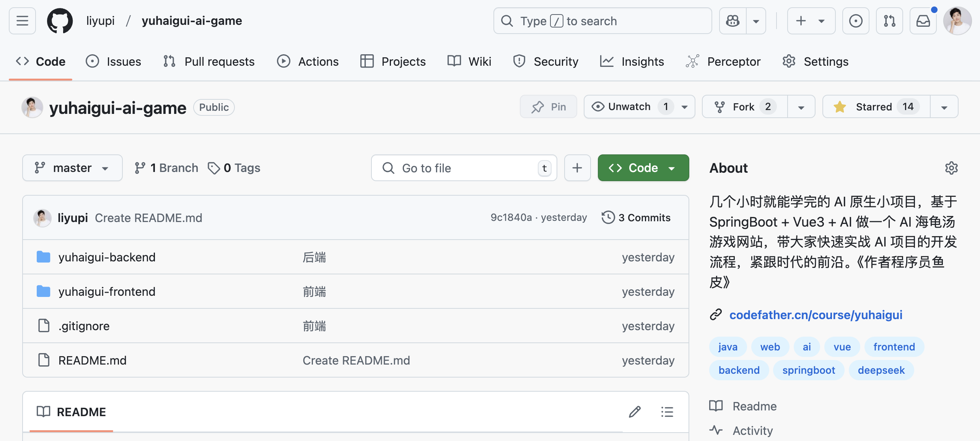Open the README.md file
Screen dimensions: 980x441
coord(92,360)
